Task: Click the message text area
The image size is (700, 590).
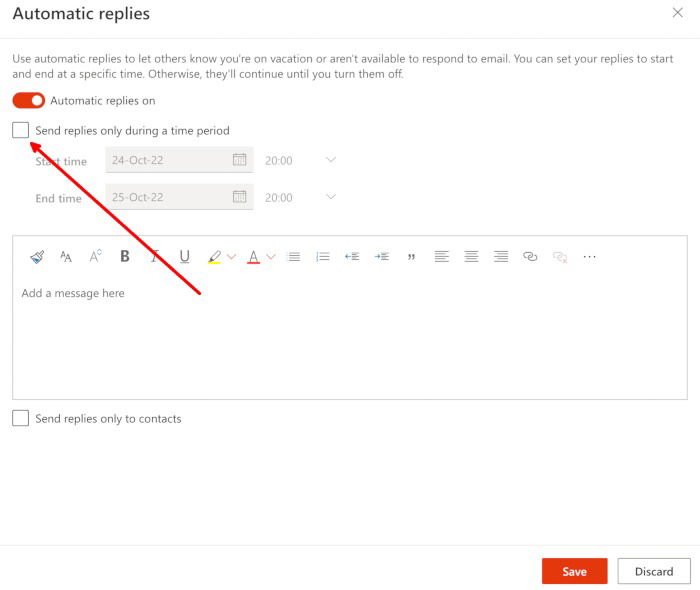Action: coord(350,340)
